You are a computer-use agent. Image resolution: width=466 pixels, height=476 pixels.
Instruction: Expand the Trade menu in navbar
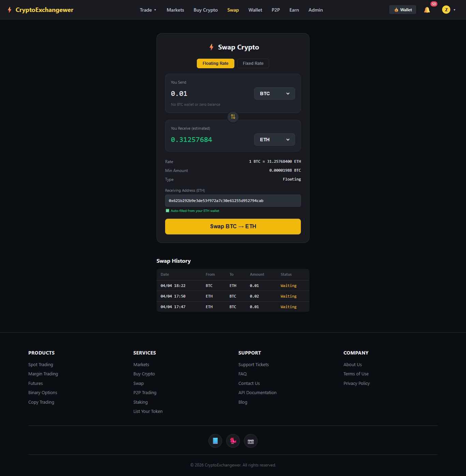(148, 10)
